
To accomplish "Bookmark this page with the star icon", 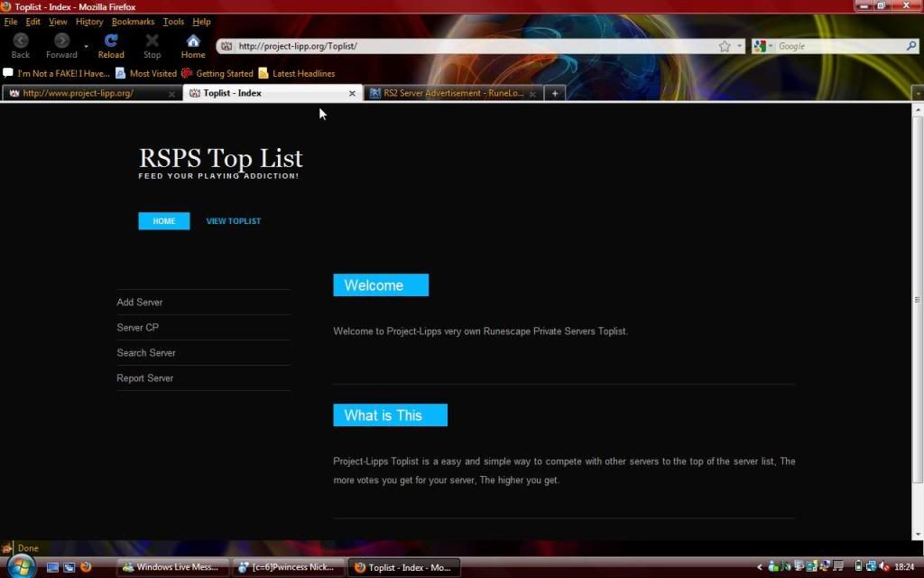I will [x=725, y=46].
